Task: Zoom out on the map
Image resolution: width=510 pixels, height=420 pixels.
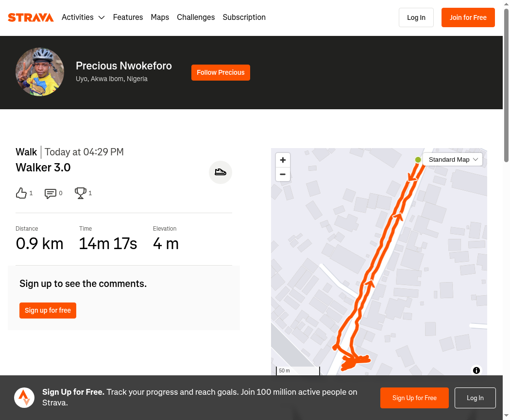Action: tap(283, 174)
